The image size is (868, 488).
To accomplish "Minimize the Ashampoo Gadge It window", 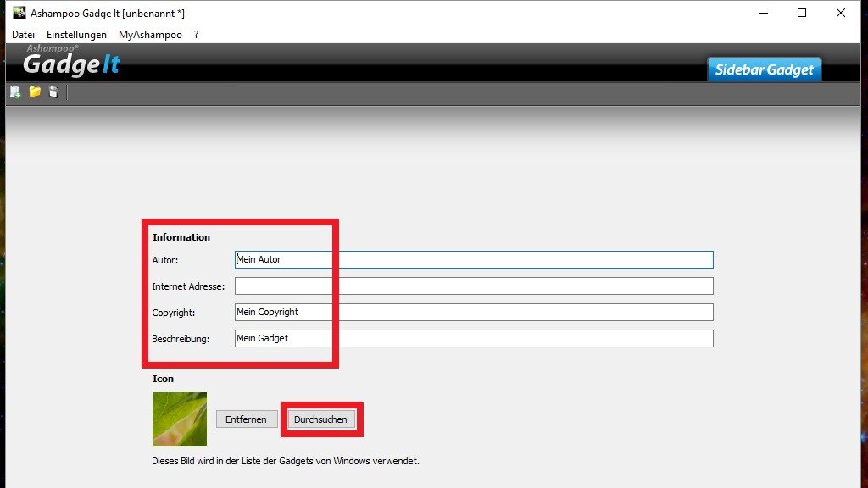I will tap(762, 13).
